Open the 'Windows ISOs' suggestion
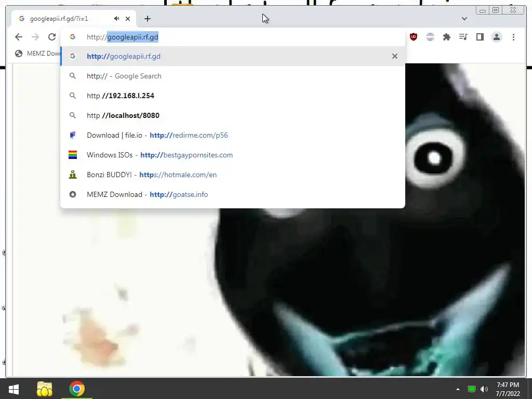The width and height of the screenshot is (532, 399). click(x=233, y=155)
